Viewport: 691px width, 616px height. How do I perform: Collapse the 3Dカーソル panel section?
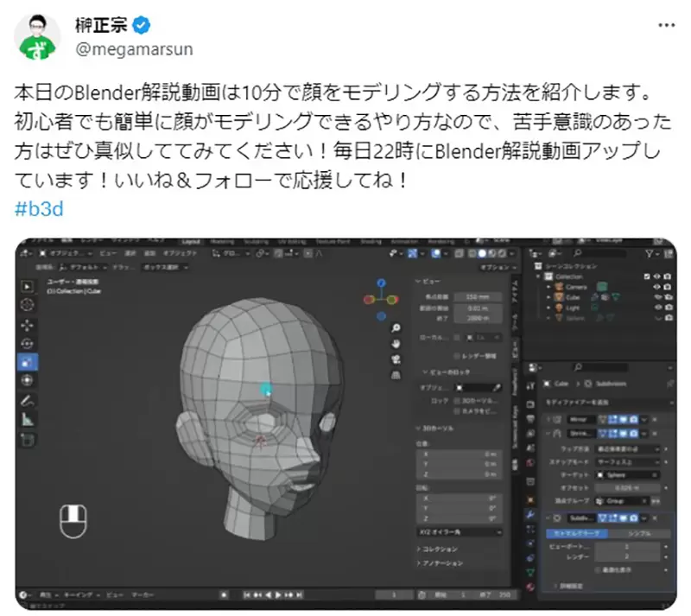(435, 429)
